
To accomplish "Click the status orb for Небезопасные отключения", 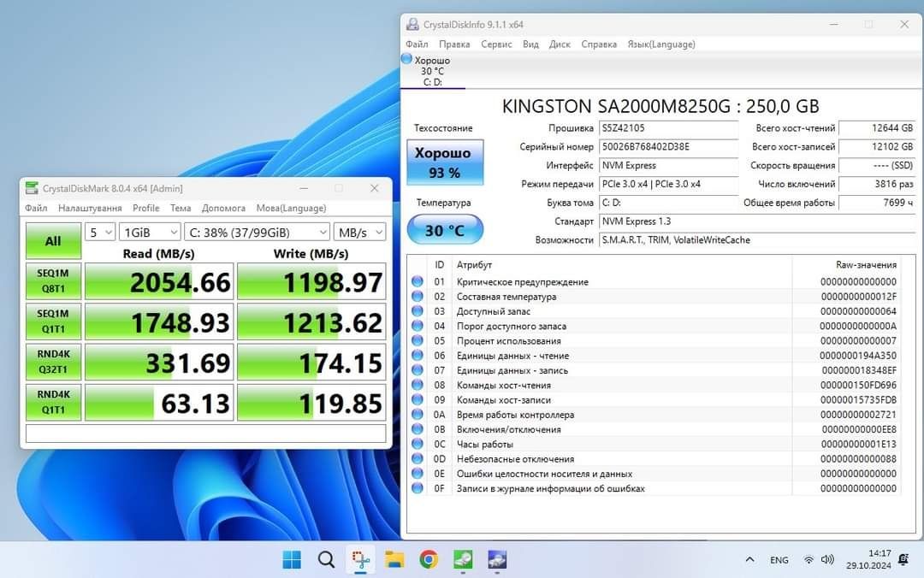I will tap(418, 458).
